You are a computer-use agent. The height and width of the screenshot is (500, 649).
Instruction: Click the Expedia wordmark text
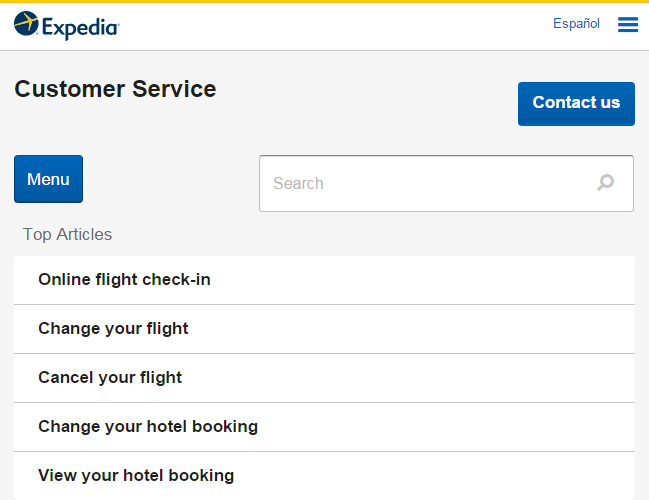pyautogui.click(x=81, y=28)
